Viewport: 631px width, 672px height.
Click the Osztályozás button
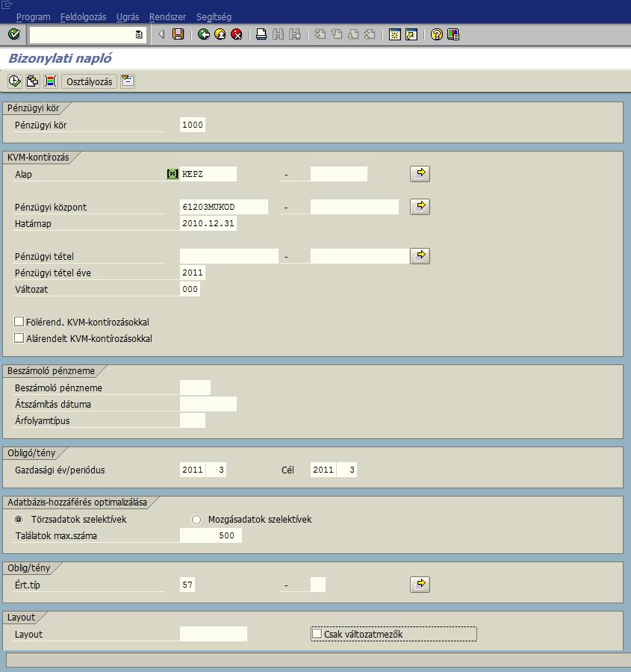click(x=89, y=81)
